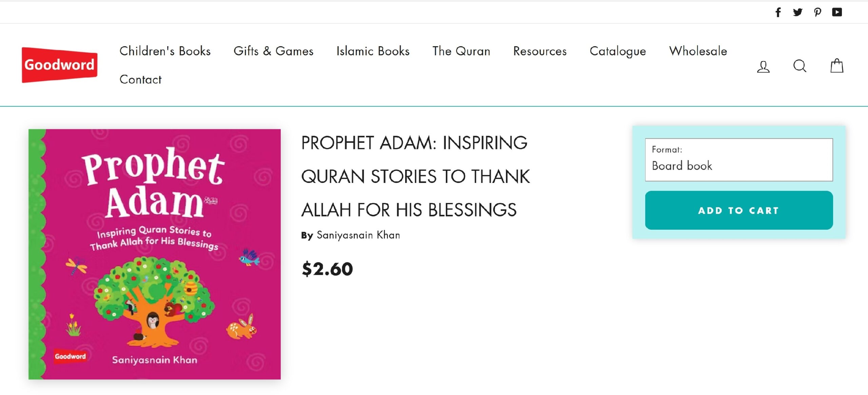The width and height of the screenshot is (868, 395).
Task: Open the account login icon
Action: [x=763, y=66]
